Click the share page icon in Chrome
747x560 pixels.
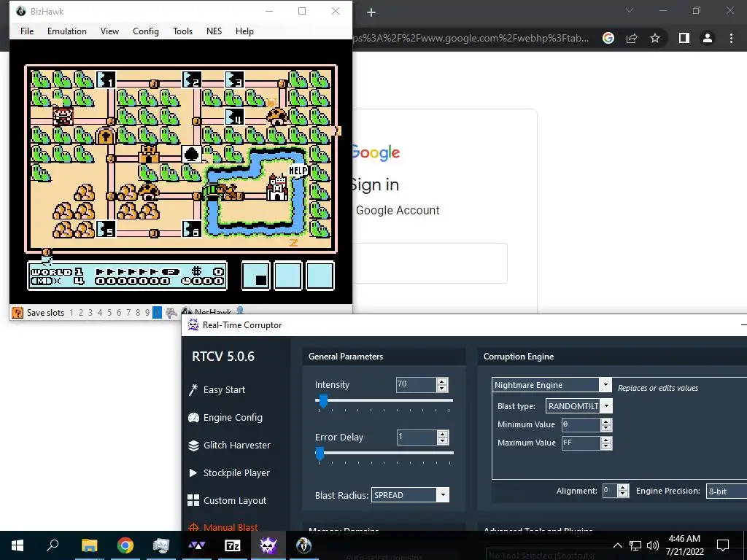click(x=632, y=38)
